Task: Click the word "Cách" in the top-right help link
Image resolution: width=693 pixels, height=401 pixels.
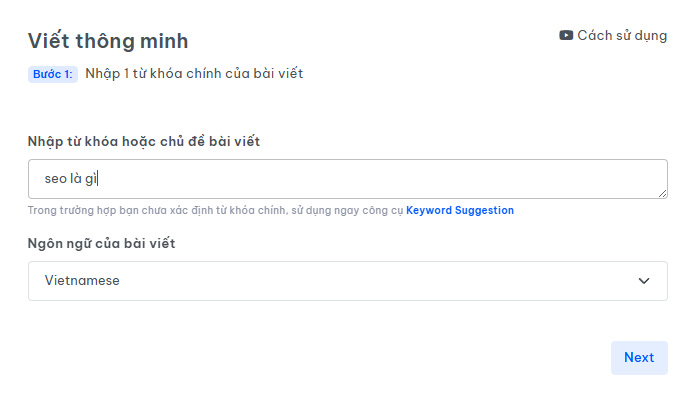Action: click(595, 35)
